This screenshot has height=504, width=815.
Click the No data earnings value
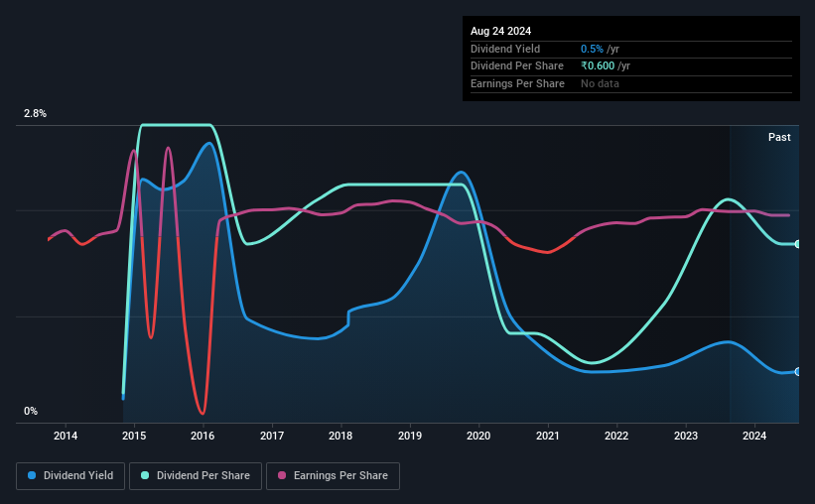(x=600, y=83)
